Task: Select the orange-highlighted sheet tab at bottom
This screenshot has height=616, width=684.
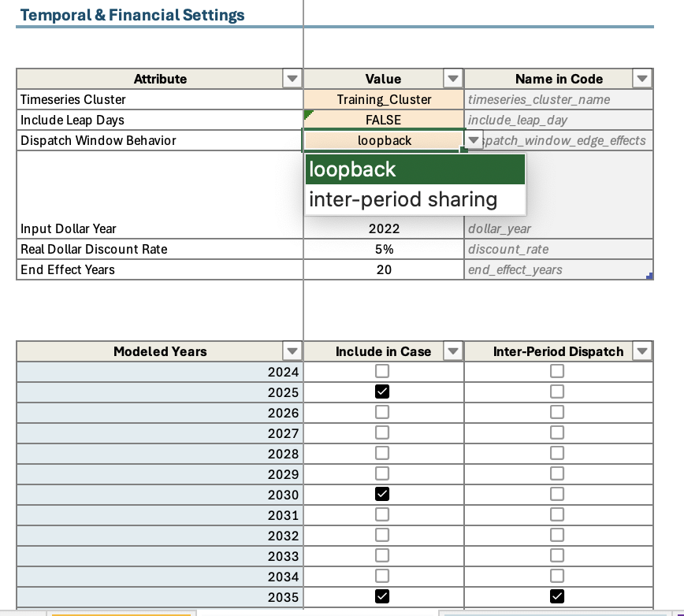Action: click(121, 613)
